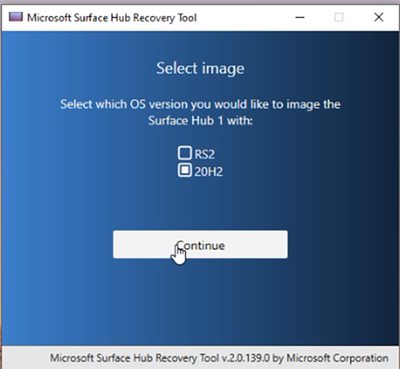Viewport: 400px width, 369px height.
Task: Click the 'Select which OS version' instruction text
Action: 200,112
